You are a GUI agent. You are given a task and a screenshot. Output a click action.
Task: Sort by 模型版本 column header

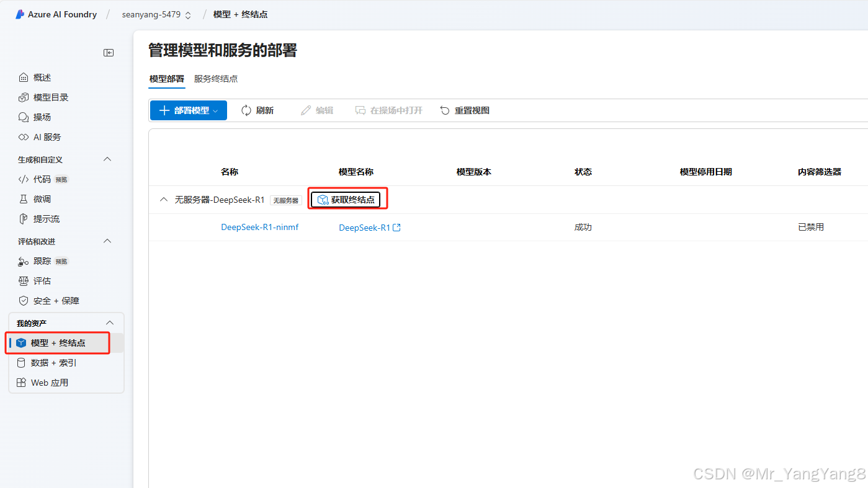tap(474, 172)
